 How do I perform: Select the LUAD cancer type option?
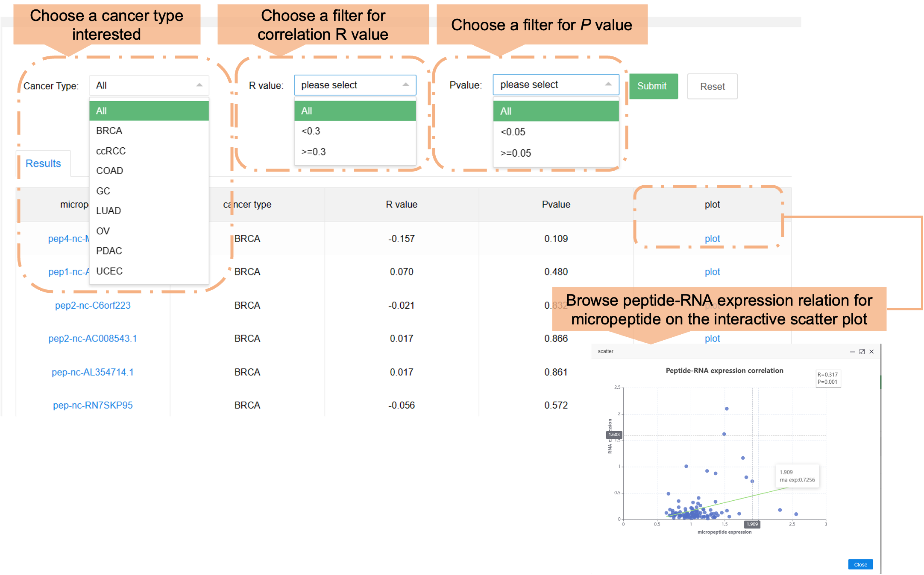point(109,211)
